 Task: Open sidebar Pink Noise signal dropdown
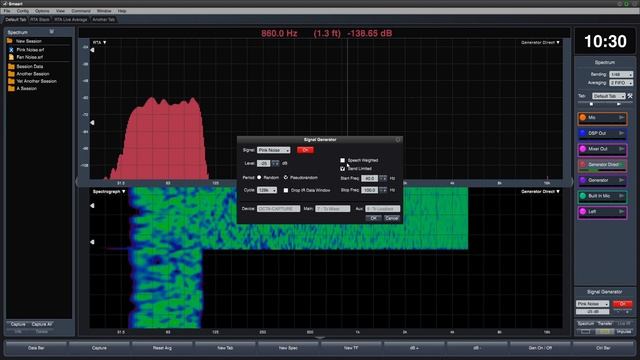pyautogui.click(x=592, y=304)
